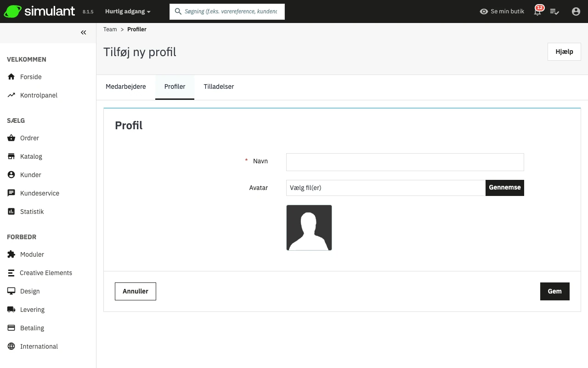This screenshot has width=588, height=368.
Task: Open the notifications bell icon
Action: (x=537, y=12)
